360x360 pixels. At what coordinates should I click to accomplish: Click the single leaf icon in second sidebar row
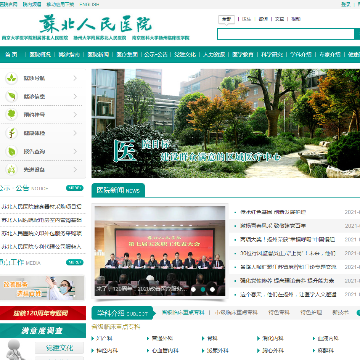tap(12, 96)
